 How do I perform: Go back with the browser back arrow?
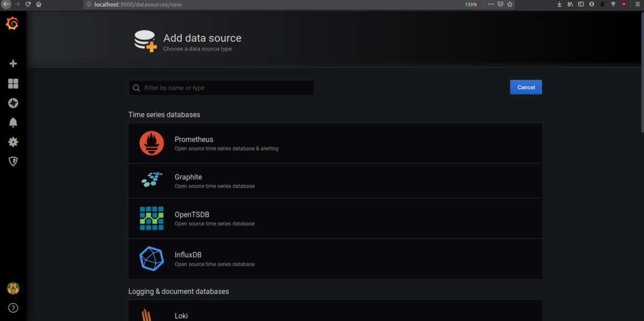tap(6, 4)
